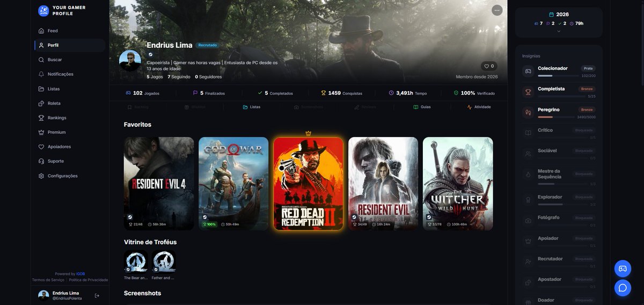Screen dimensions: 644x305
Task: Click the Completista progress bar
Action: click(561, 96)
